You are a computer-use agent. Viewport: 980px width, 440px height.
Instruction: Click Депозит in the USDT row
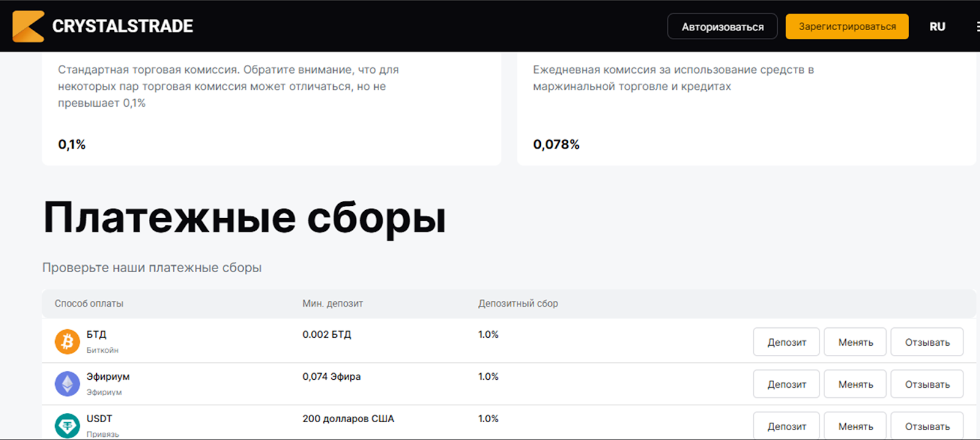point(786,426)
